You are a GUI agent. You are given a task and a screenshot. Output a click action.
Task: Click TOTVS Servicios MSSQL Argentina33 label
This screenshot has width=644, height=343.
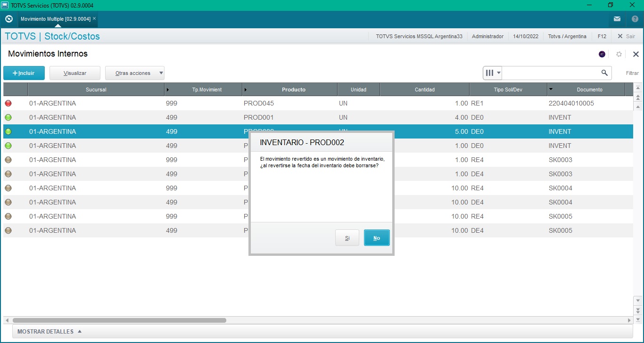pos(419,36)
